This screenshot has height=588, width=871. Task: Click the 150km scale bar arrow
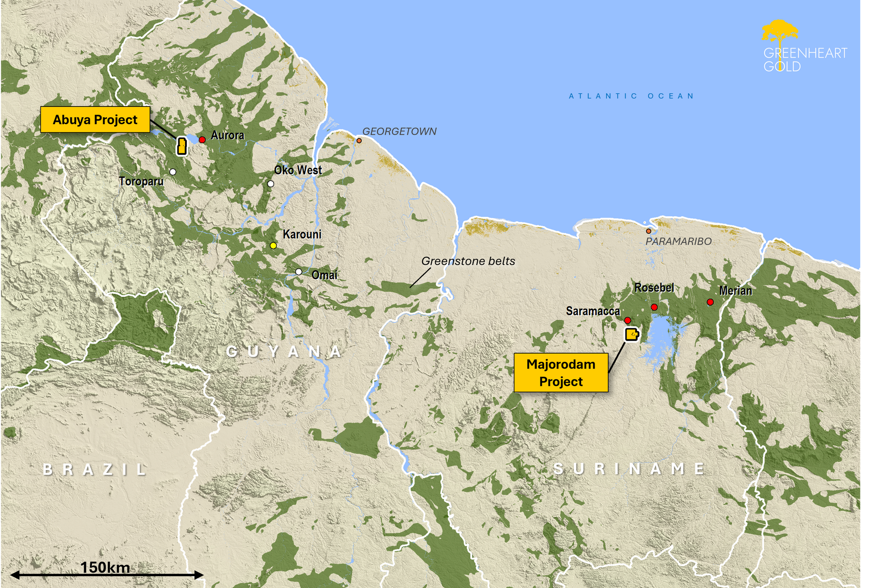(x=107, y=575)
